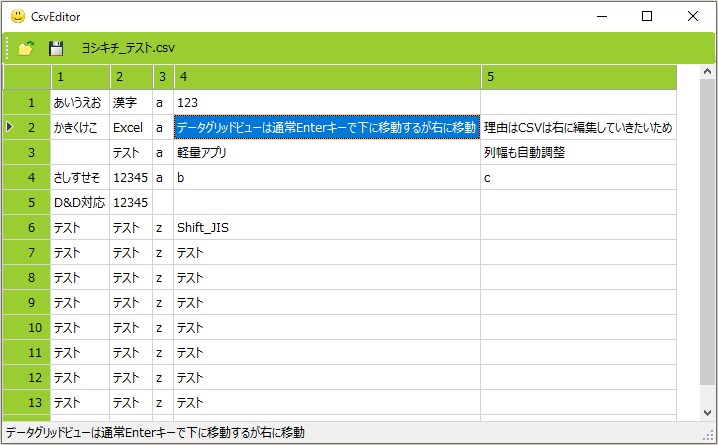The height and width of the screenshot is (445, 718).
Task: Select row header 10
Action: (x=27, y=327)
